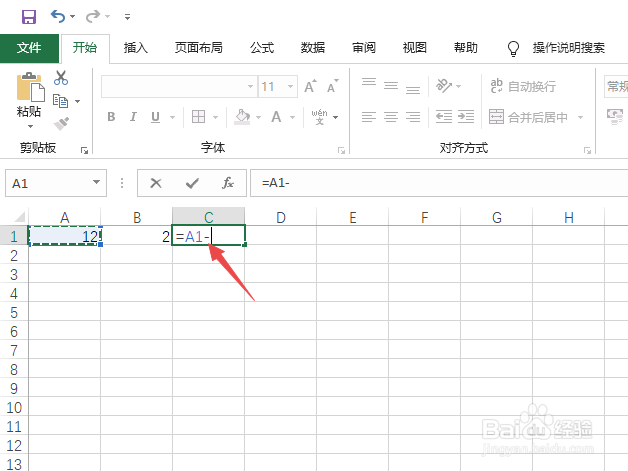
Task: Click the Save icon in quick access toolbar
Action: pyautogui.click(x=28, y=17)
